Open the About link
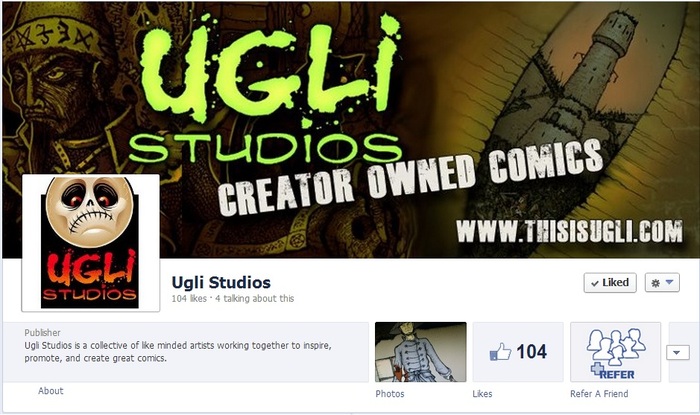Viewport: 700px width, 415px height. coord(50,391)
